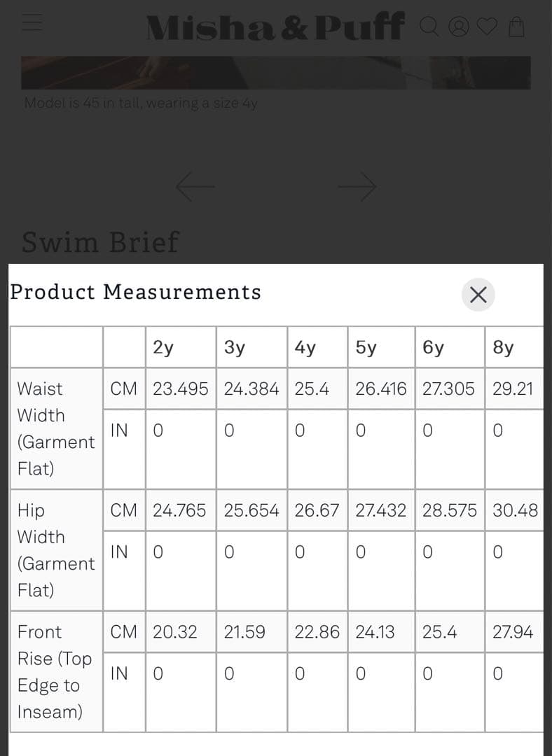Open the account profile icon
This screenshot has height=756, width=552.
(x=459, y=27)
